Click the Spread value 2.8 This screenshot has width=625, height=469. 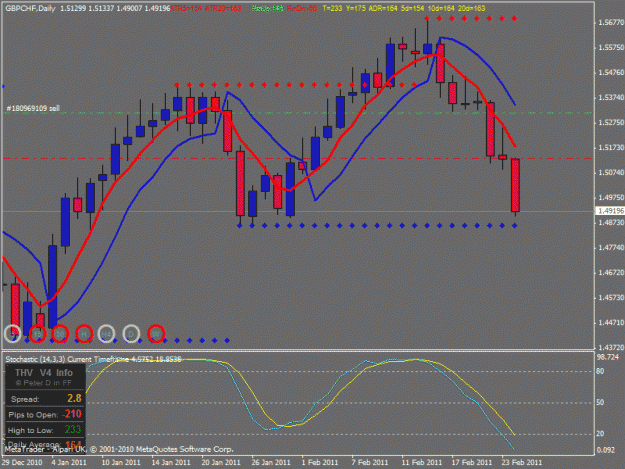[75, 398]
